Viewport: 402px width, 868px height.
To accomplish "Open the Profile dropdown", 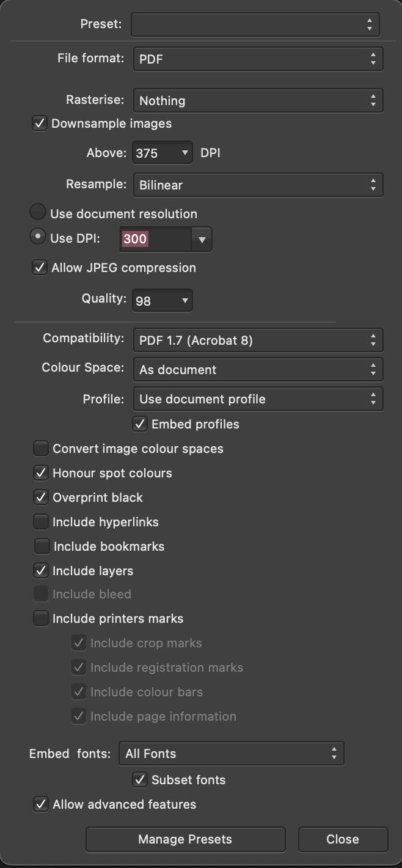I will pos(258,399).
